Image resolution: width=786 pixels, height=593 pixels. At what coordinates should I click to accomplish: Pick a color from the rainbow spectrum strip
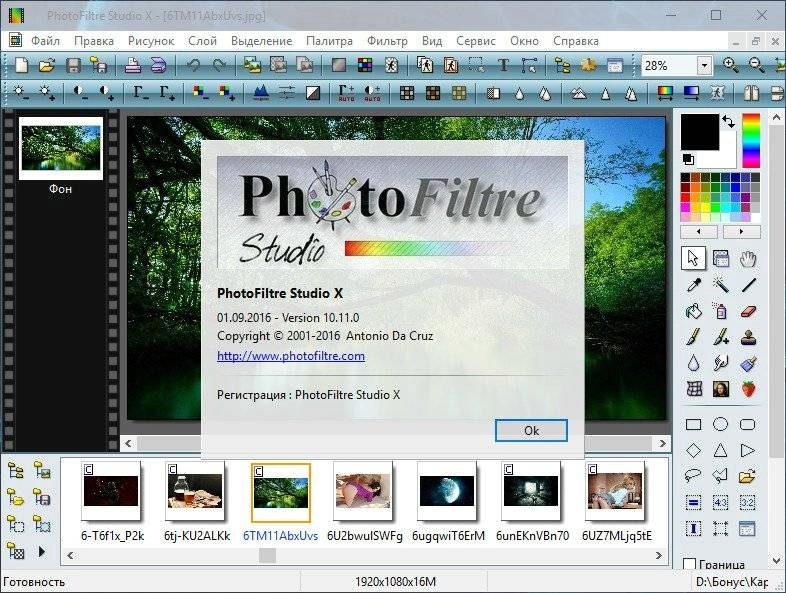click(x=751, y=140)
